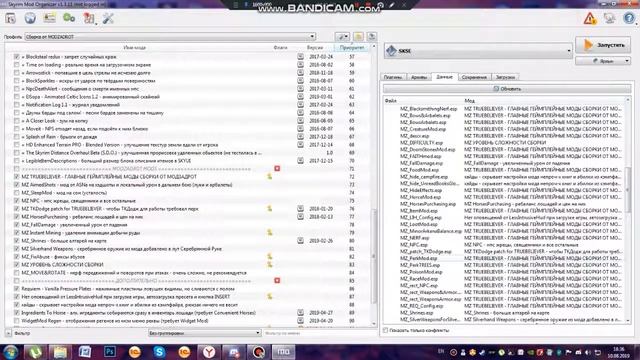The height and width of the screenshot is (360, 640).
Task: Select MZ_NPC.esp in file list
Action: tap(413, 245)
